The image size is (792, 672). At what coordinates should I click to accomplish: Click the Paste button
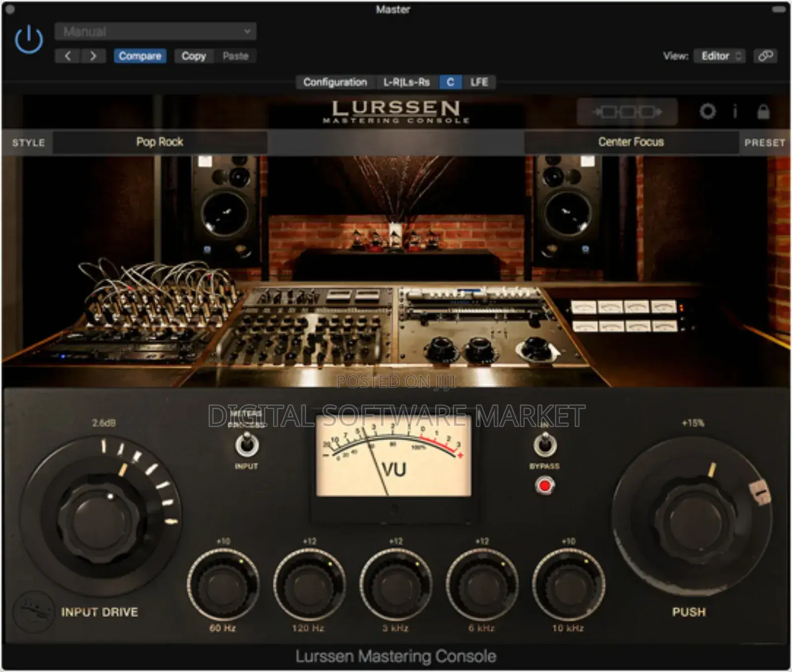(x=235, y=56)
